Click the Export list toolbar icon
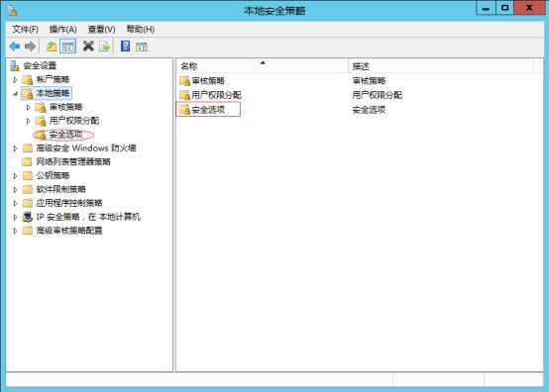This screenshot has height=392, width=549. click(104, 47)
